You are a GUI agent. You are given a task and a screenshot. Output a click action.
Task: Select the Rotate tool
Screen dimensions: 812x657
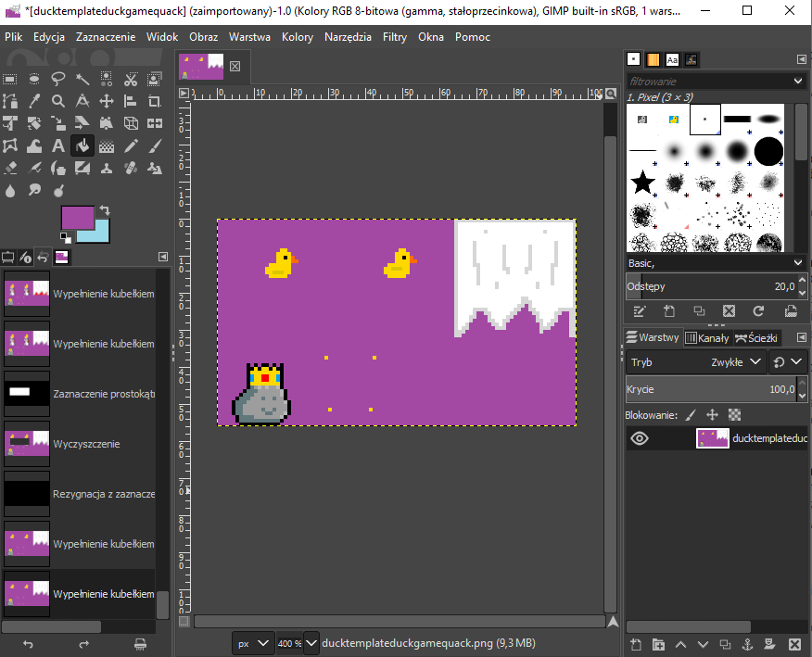tap(34, 123)
